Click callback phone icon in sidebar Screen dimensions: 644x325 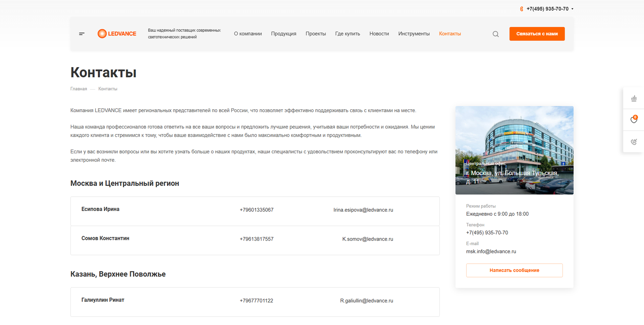click(634, 142)
